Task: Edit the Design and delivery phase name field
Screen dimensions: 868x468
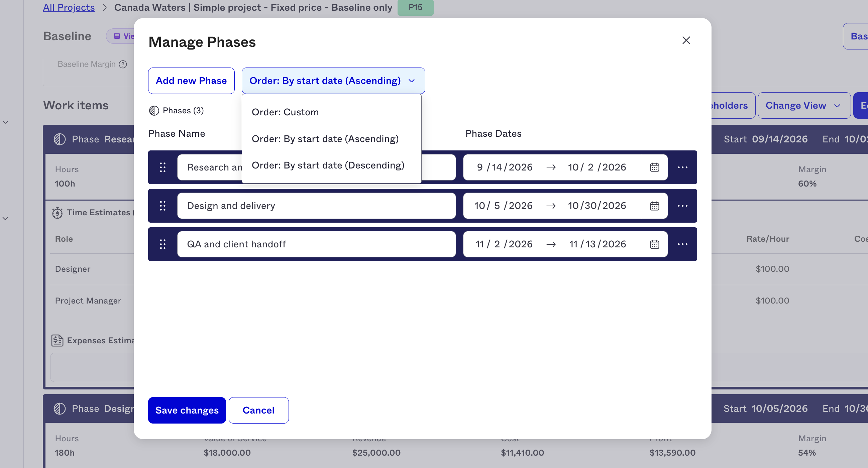Action: [x=316, y=206]
